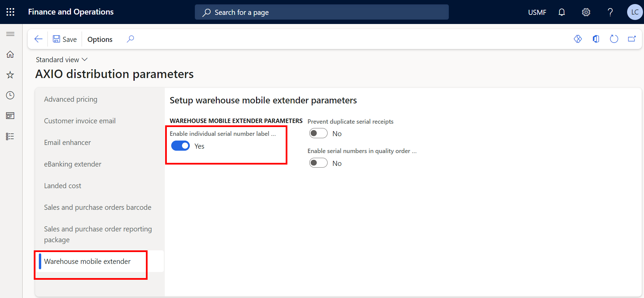The height and width of the screenshot is (298, 644).
Task: Click the Finance and Operations title
Action: (71, 12)
